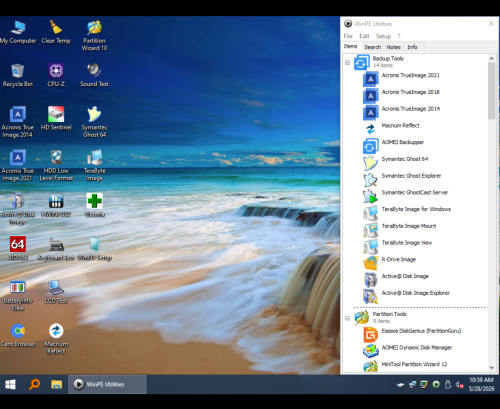Open the Victoria desktop shortcut
Viewport: 500px width, 409px height.
(95, 205)
